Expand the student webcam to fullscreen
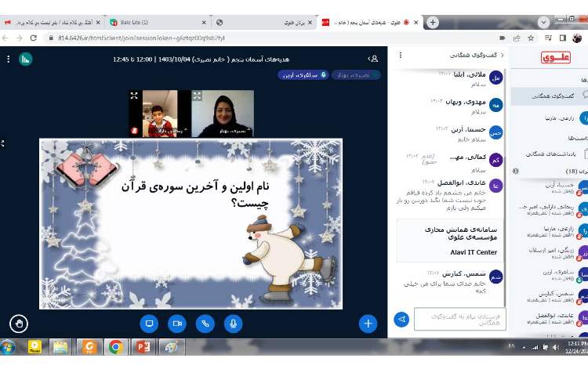Viewport: 588px width, 376px height. pos(134,96)
